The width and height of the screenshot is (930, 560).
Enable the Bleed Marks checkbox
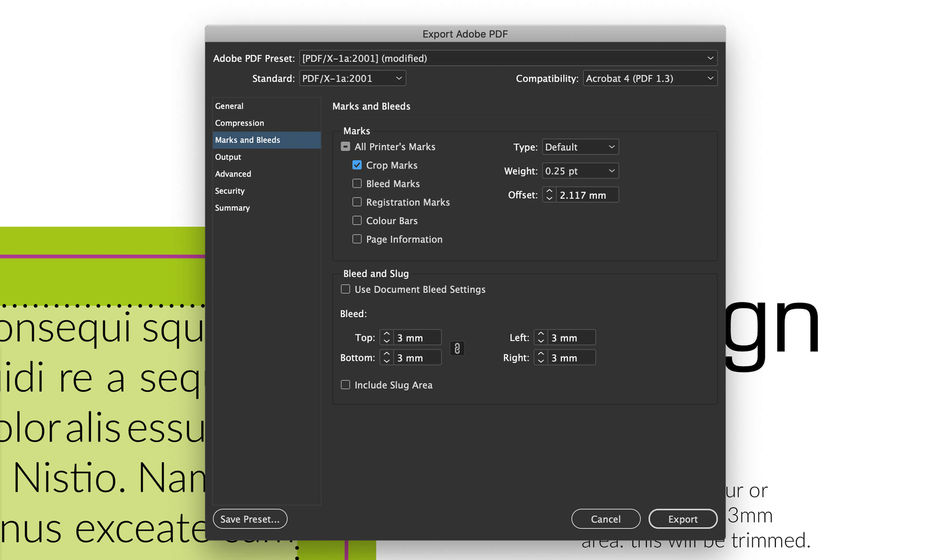pos(357,183)
